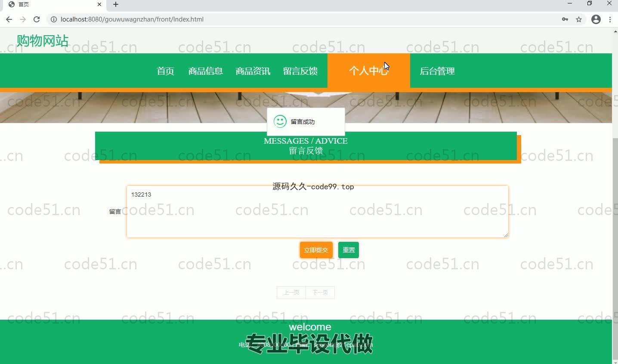Open 首页 in navigation menu
The image size is (618, 364).
165,71
